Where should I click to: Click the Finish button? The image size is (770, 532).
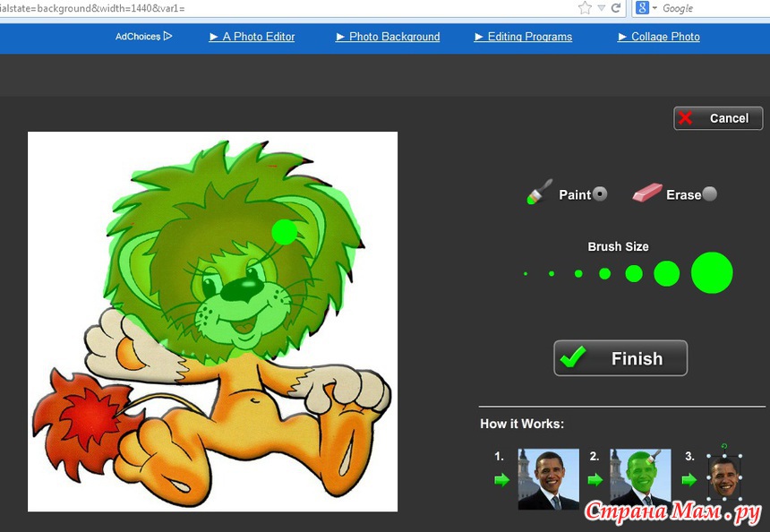620,358
